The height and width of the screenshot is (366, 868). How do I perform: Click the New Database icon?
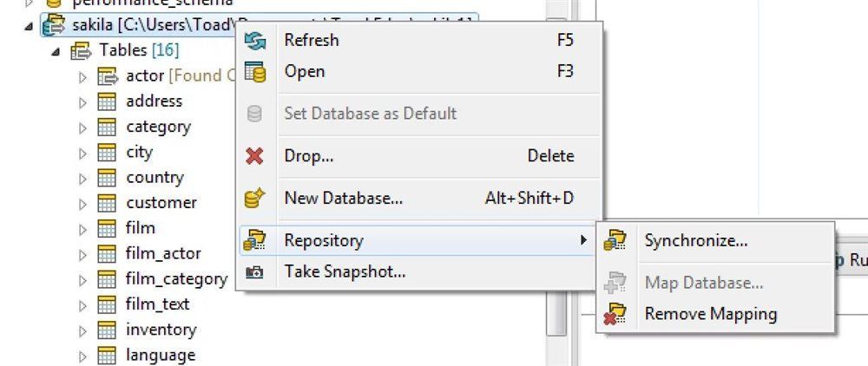[x=254, y=198]
